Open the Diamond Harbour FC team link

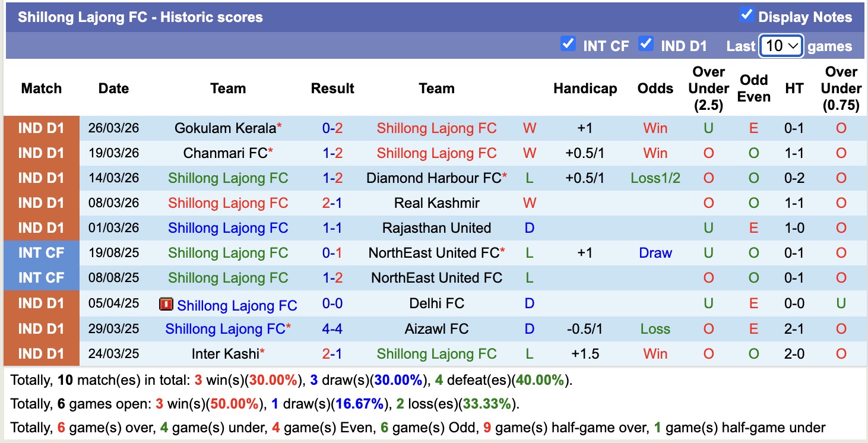click(x=432, y=178)
